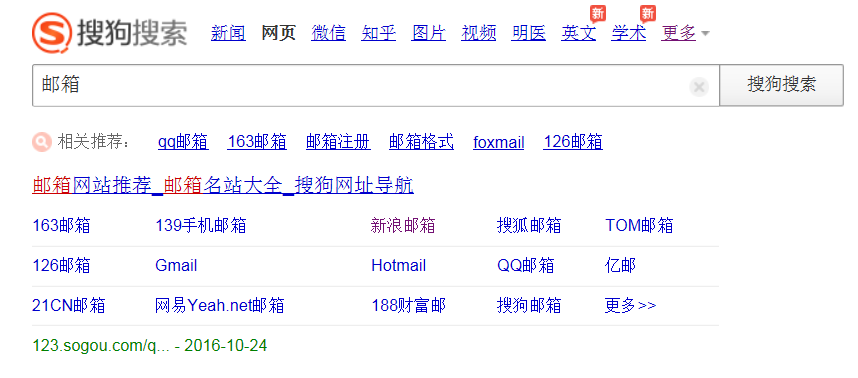Select the 网页 tab
This screenshot has height=378, width=858.
click(279, 33)
